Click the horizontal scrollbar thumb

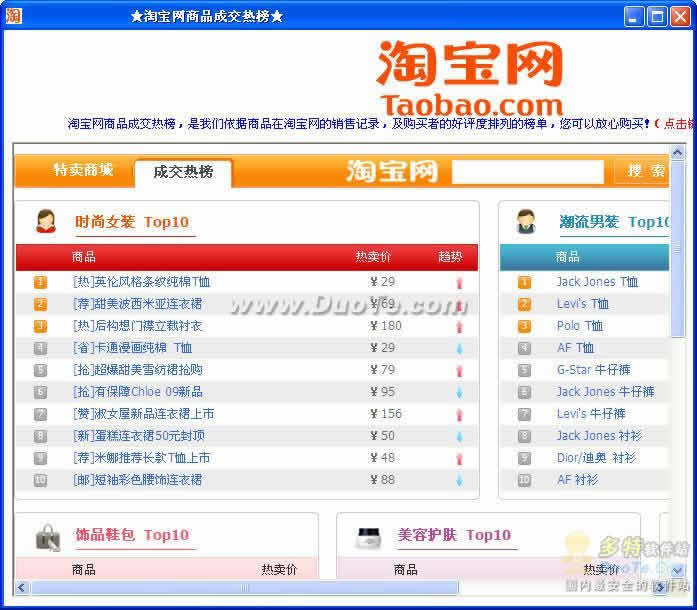click(x=244, y=588)
